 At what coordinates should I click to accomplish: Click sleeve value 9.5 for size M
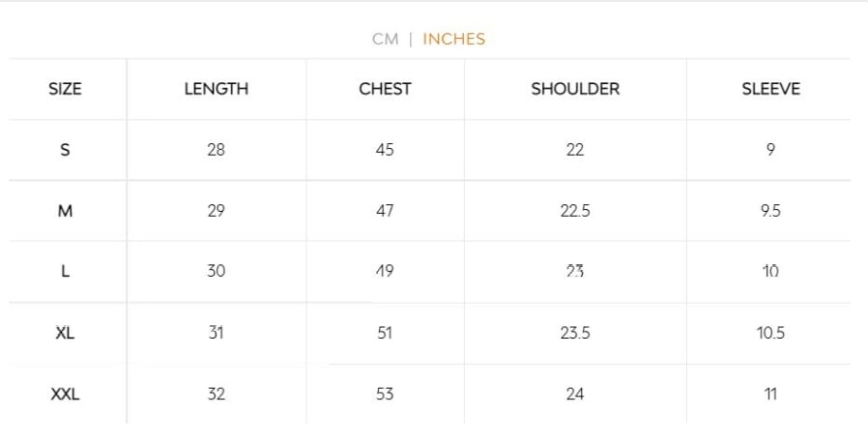pos(770,211)
